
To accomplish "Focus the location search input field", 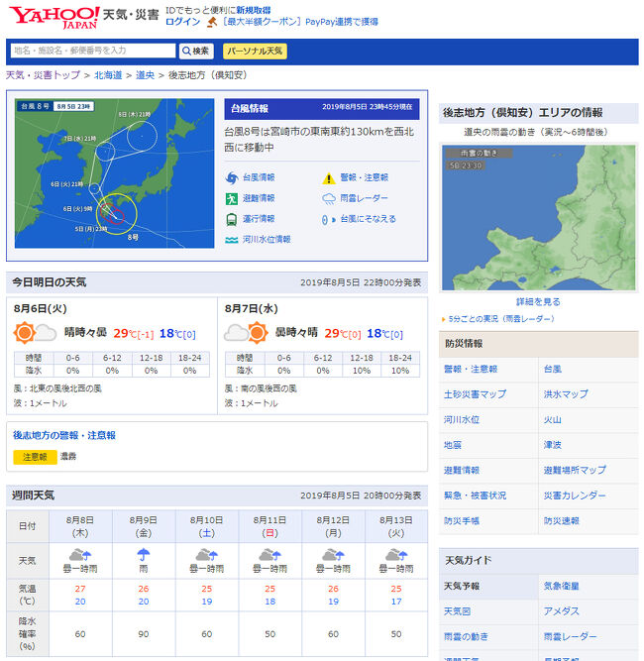I will point(92,51).
